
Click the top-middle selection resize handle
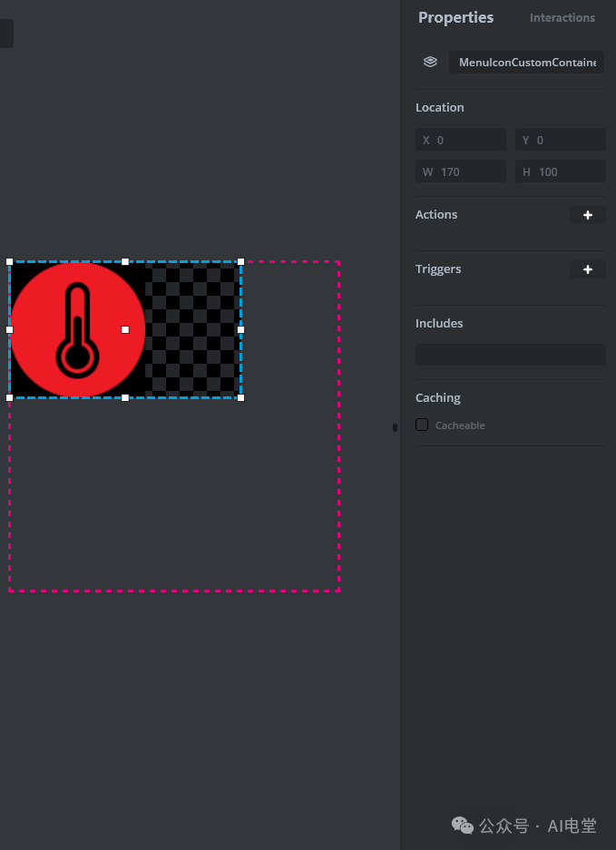click(x=125, y=262)
